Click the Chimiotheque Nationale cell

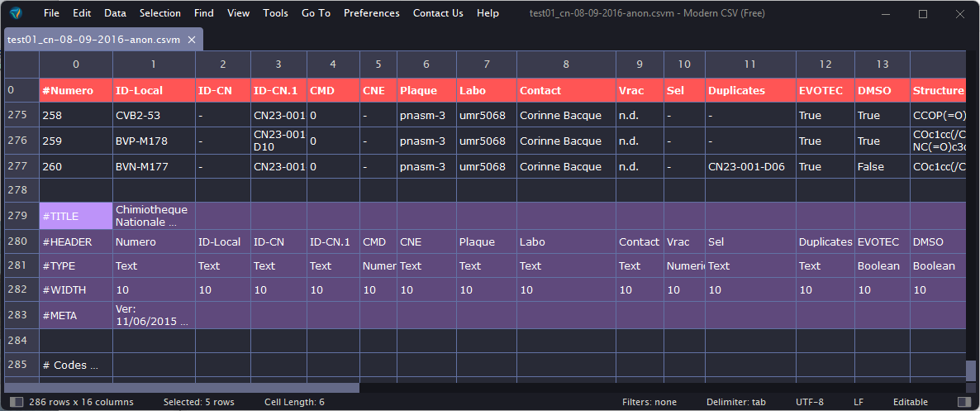tap(154, 216)
